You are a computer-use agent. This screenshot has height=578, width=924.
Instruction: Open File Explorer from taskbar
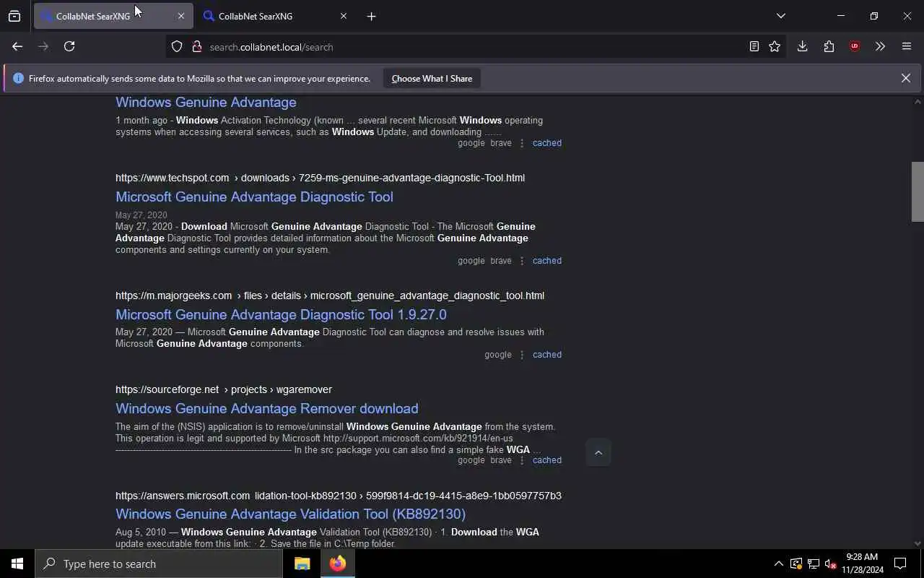pos(302,564)
